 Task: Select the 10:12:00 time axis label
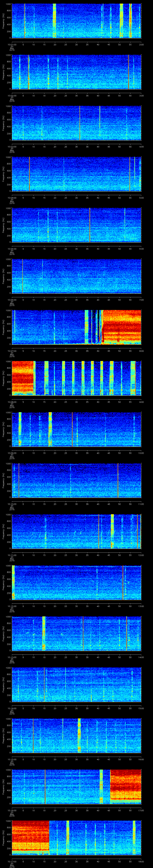(12, 606)
